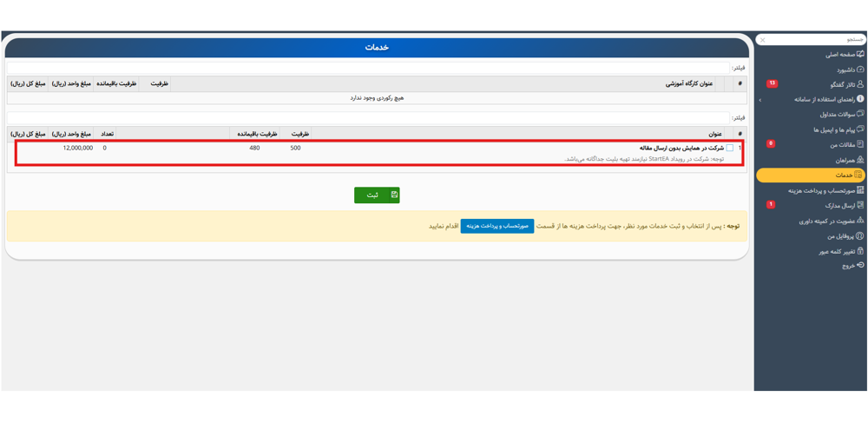Go to my profile (پروفایل من) menu item
This screenshot has height=430, width=868.
point(839,236)
